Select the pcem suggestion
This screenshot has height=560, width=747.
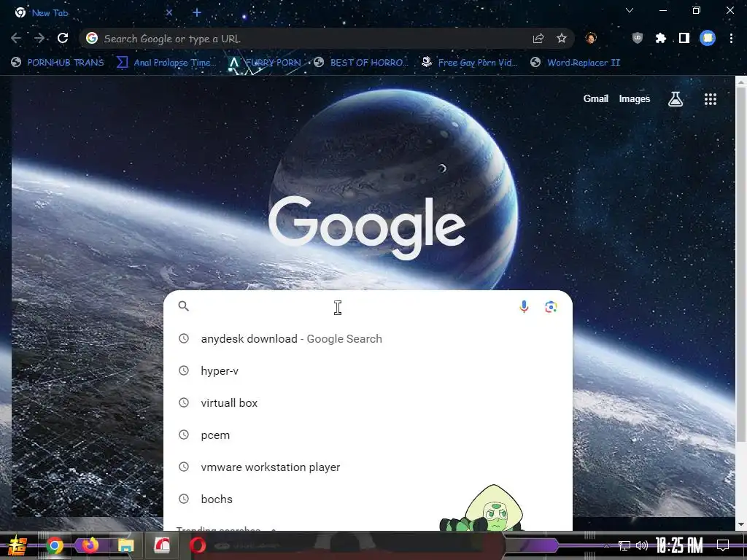click(x=368, y=435)
